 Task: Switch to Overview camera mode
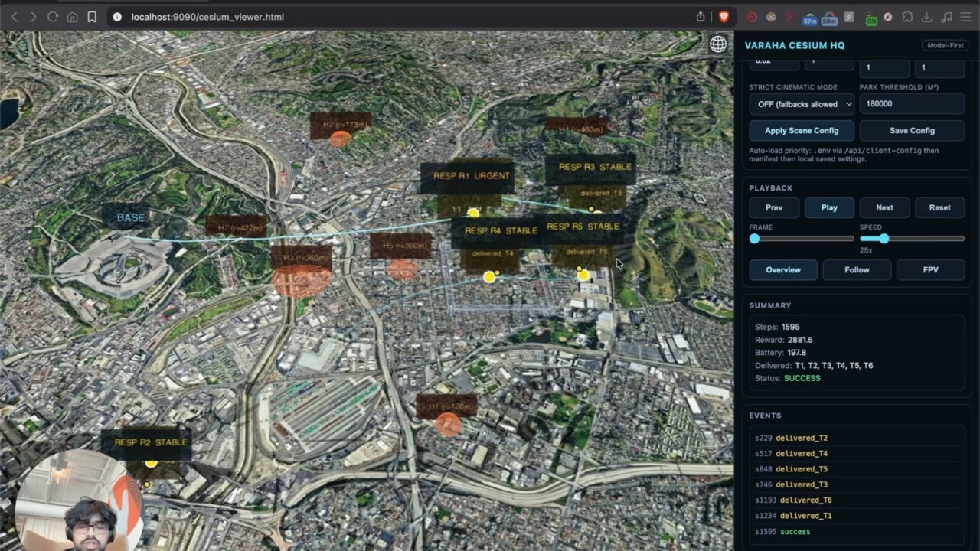point(783,269)
